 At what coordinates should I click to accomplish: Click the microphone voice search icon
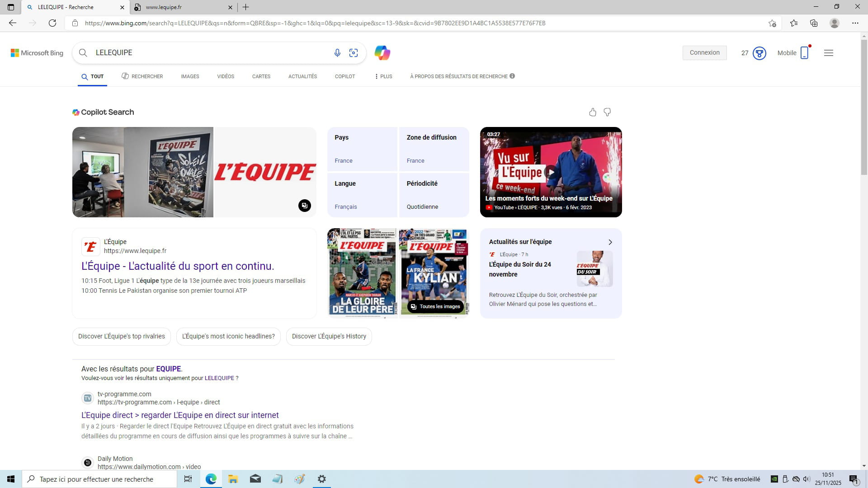[337, 53]
